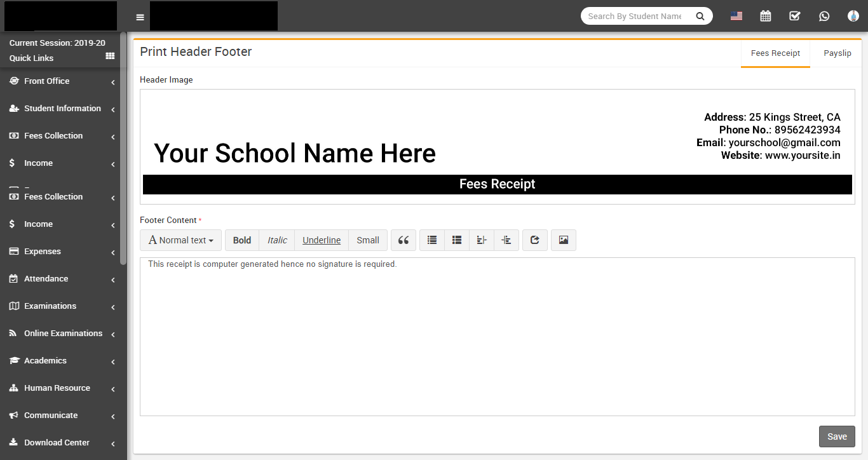Click the hamburger menu icon in top bar
Image resolution: width=868 pixels, height=460 pixels.
tap(140, 17)
